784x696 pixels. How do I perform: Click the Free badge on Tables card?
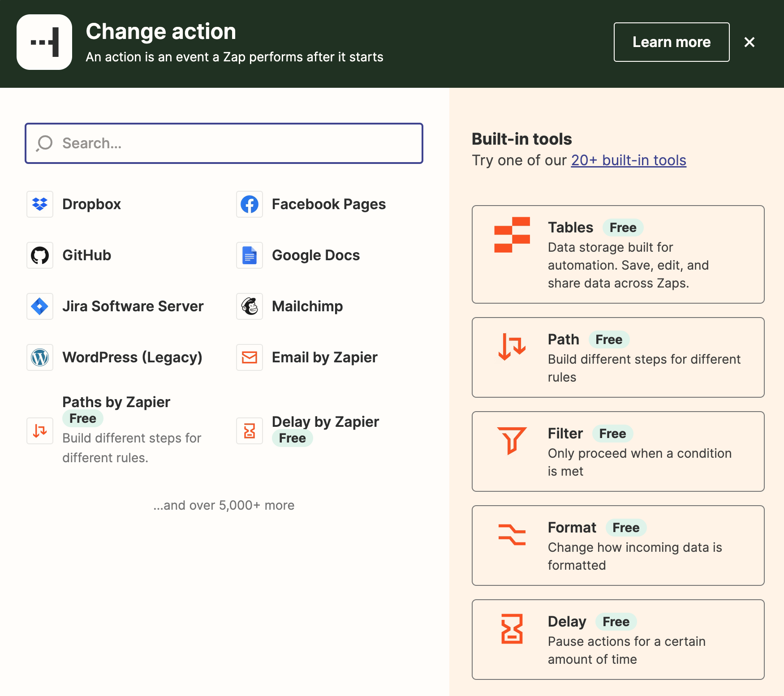623,228
